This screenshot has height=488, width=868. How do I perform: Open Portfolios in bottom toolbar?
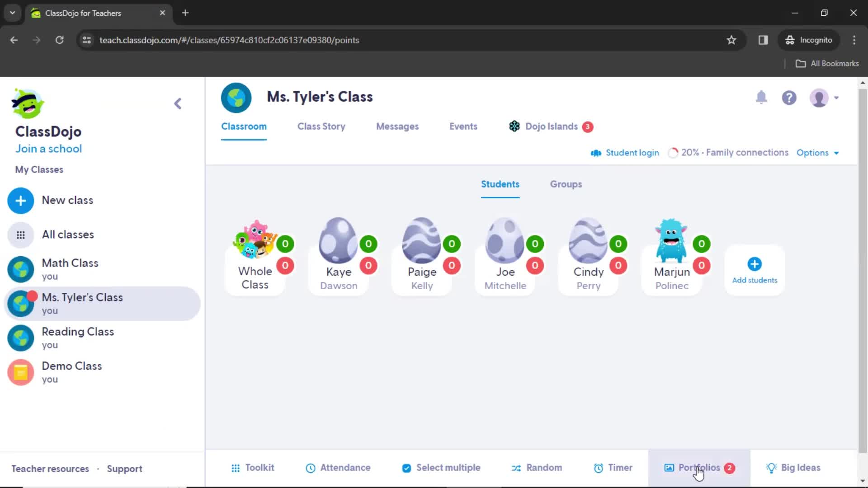click(699, 468)
